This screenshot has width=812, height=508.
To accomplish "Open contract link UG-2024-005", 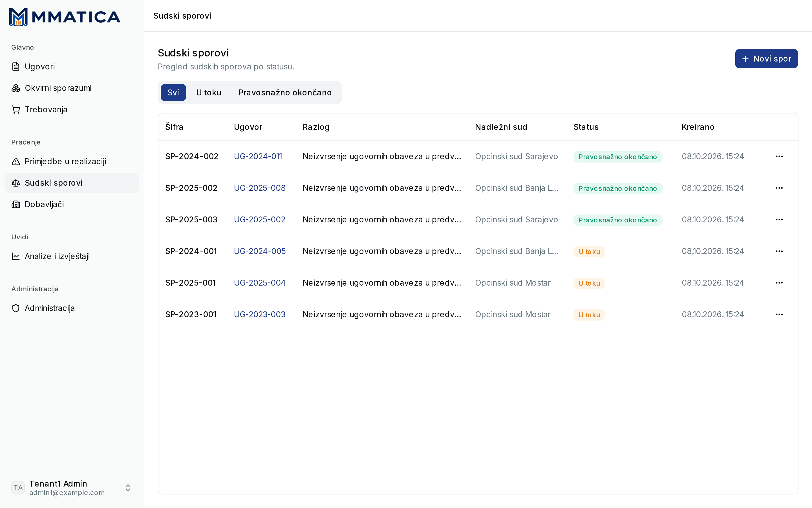I will (259, 251).
